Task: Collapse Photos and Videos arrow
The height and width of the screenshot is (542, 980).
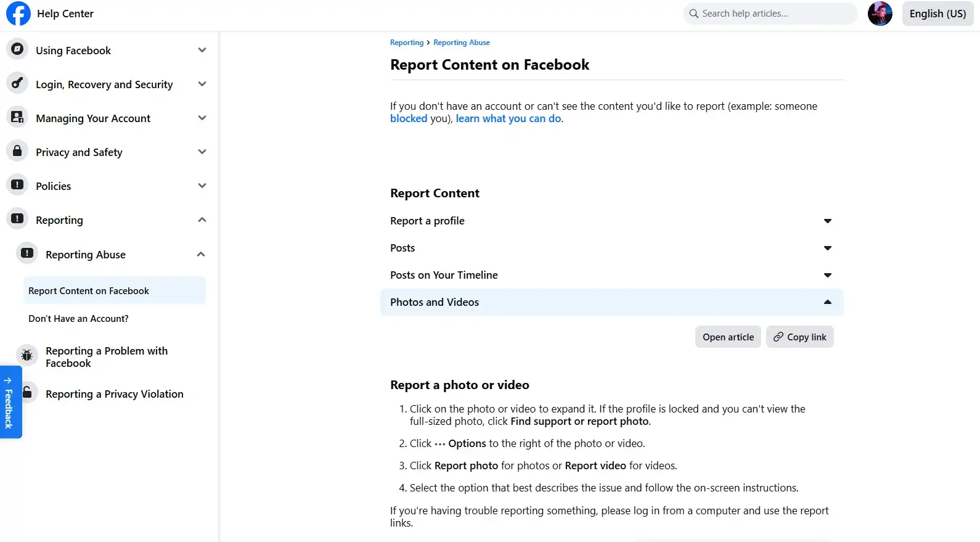Action: (828, 302)
